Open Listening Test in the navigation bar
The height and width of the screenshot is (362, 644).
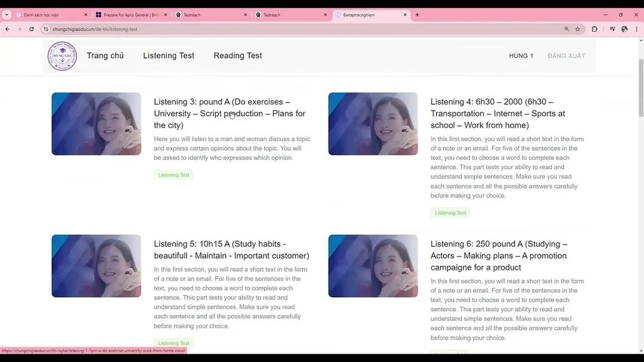pyautogui.click(x=168, y=55)
